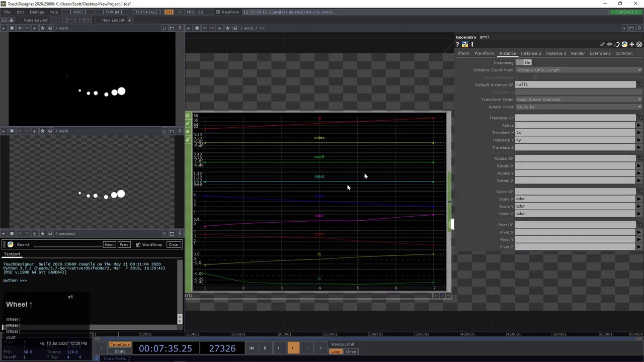Step back one frame with minus
Screen dimensions: 644x362
pos(306,348)
